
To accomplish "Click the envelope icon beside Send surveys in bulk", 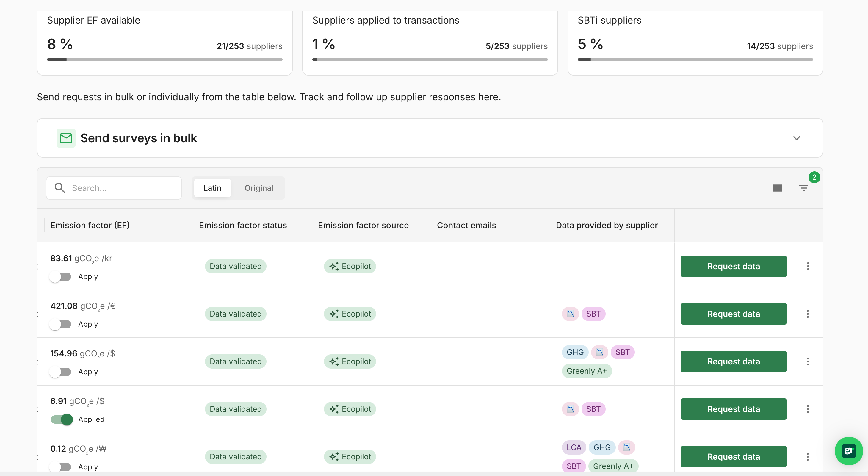I will coord(66,138).
